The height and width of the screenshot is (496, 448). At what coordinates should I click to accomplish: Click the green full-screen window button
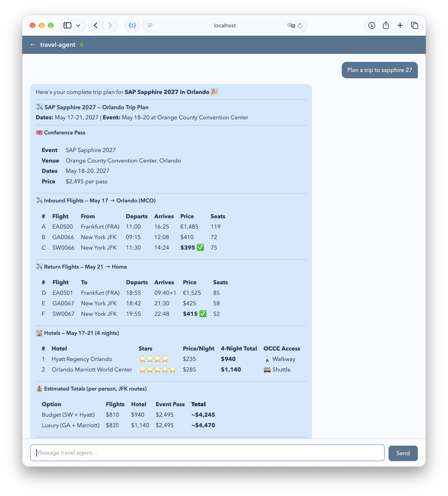tap(51, 25)
